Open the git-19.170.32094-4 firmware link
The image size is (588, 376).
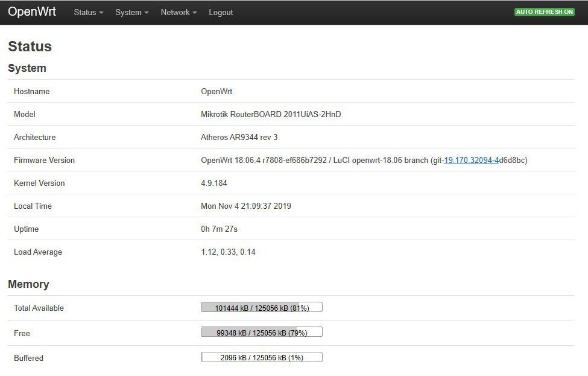point(472,160)
